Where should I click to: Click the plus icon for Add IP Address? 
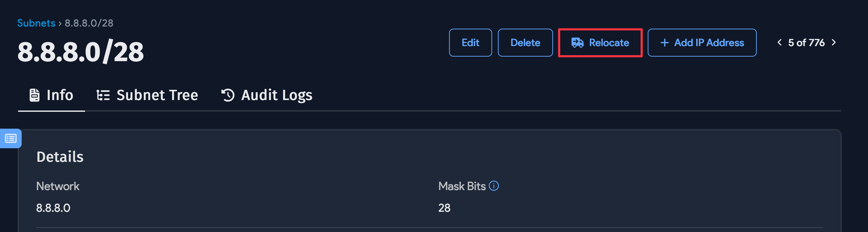[664, 43]
